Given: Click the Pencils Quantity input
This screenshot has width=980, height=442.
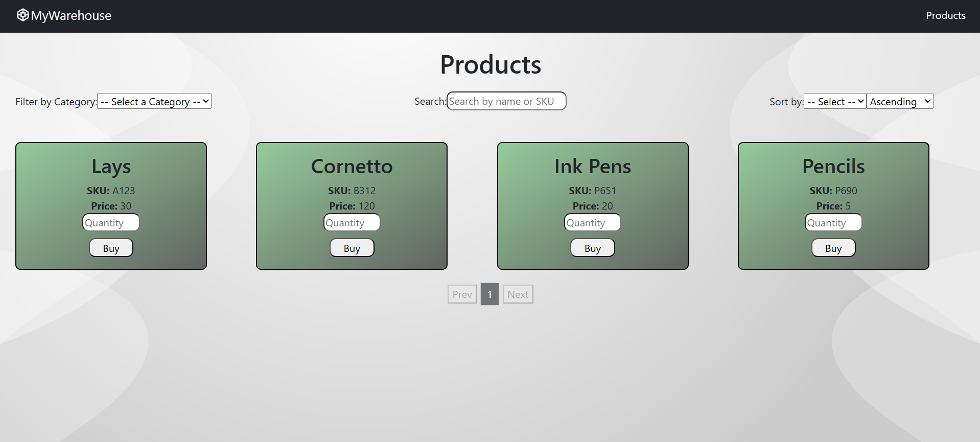Looking at the screenshot, I should click(833, 223).
